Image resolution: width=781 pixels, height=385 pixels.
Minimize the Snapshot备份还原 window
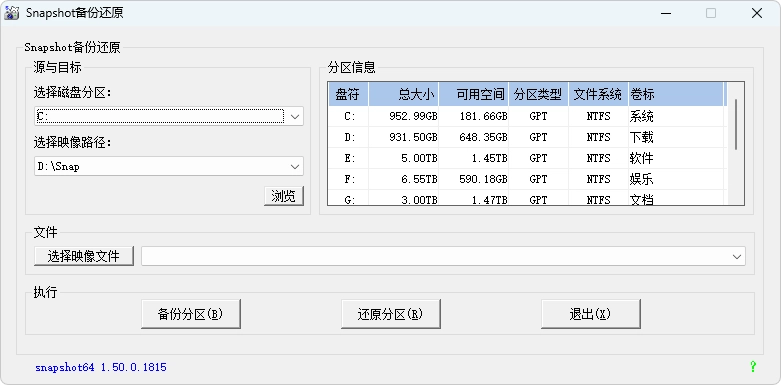[x=665, y=13]
